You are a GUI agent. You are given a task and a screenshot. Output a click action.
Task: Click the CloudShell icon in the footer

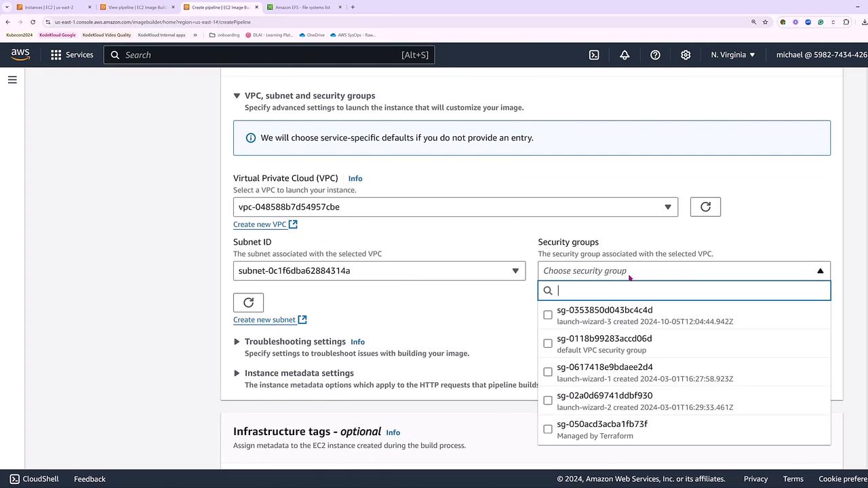[x=14, y=479]
